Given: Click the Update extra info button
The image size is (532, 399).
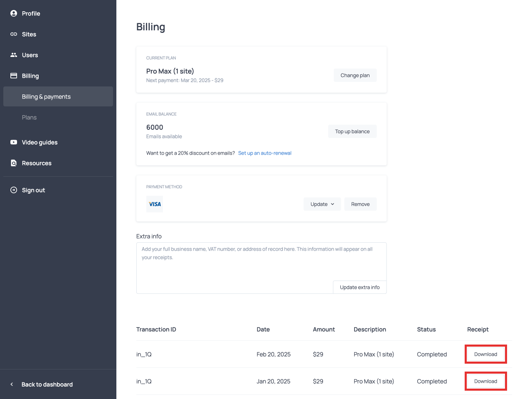Looking at the screenshot, I should 360,287.
